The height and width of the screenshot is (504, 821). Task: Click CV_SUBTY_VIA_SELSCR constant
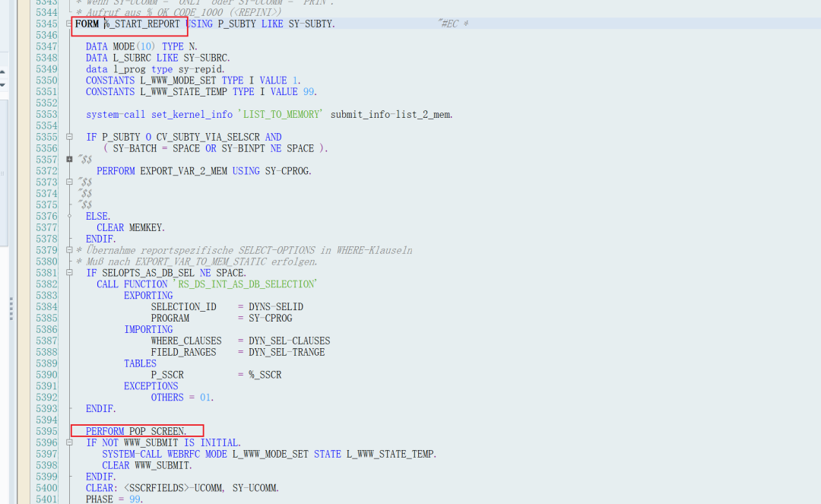coord(208,137)
